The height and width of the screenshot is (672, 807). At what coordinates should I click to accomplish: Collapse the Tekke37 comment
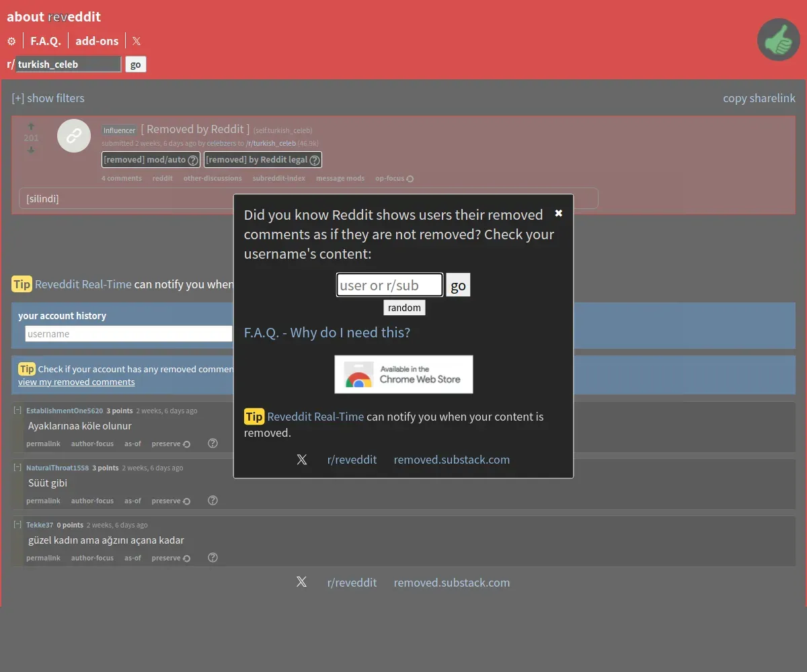pyautogui.click(x=18, y=524)
